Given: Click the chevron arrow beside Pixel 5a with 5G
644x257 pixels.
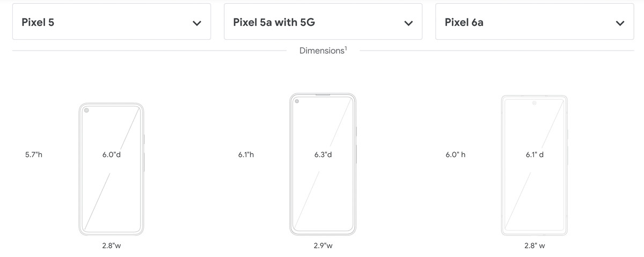Looking at the screenshot, I should point(408,23).
